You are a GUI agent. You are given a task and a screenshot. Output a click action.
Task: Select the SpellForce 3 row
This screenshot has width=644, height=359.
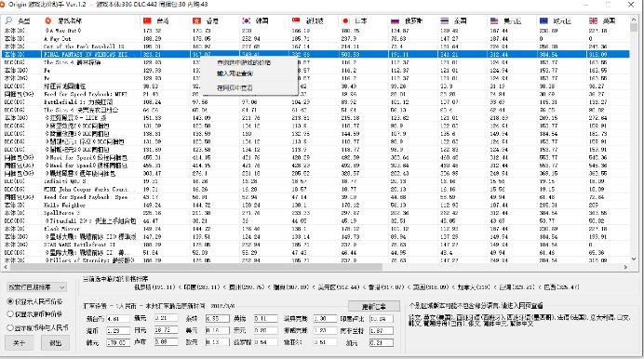315,213
